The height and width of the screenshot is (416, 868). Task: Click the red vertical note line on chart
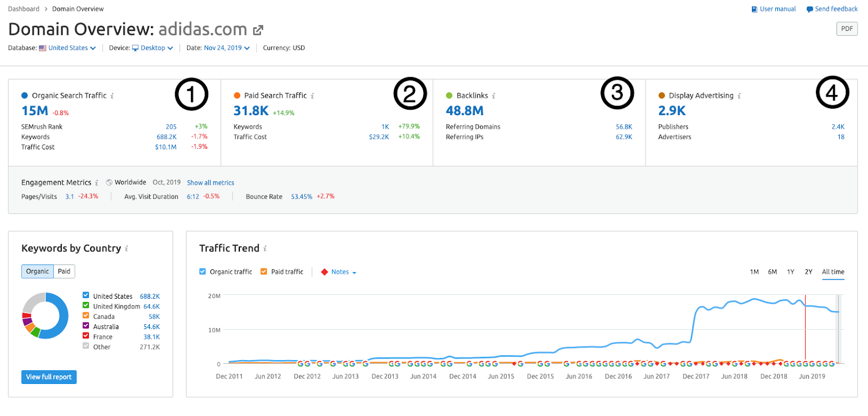coord(805,329)
